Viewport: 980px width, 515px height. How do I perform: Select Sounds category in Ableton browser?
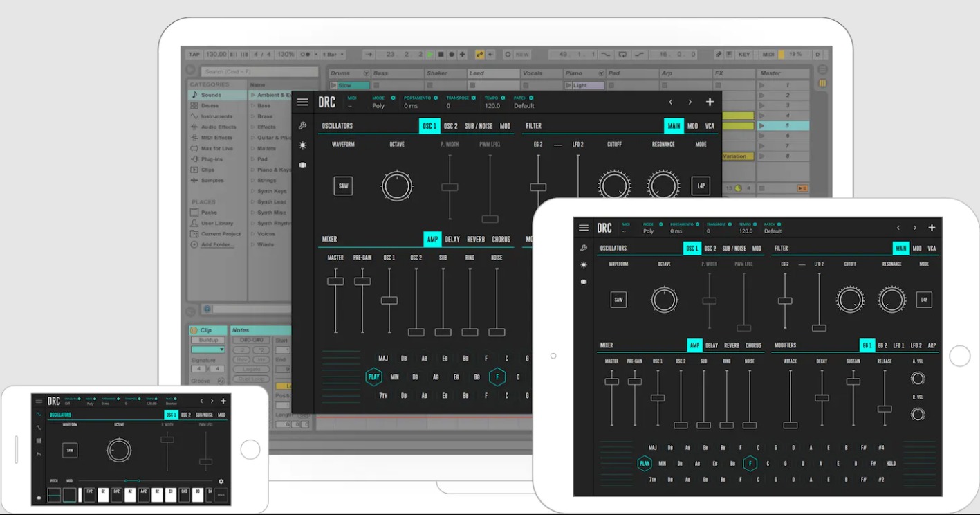[216, 95]
